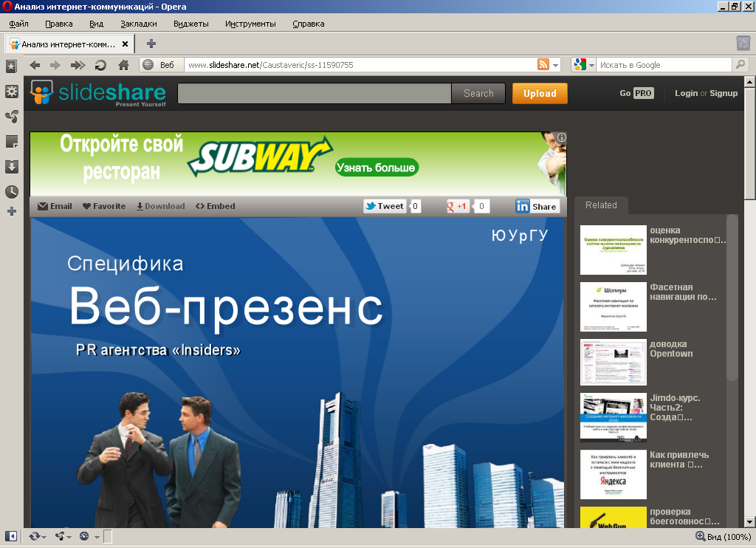
Task: Open Opera Turbo status bar icon
Action: pyautogui.click(x=84, y=536)
